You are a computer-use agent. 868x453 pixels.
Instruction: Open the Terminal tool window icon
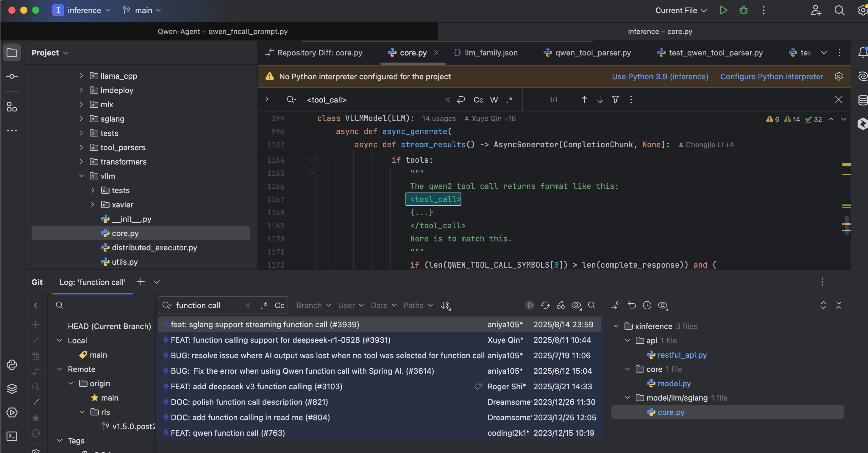click(12, 436)
